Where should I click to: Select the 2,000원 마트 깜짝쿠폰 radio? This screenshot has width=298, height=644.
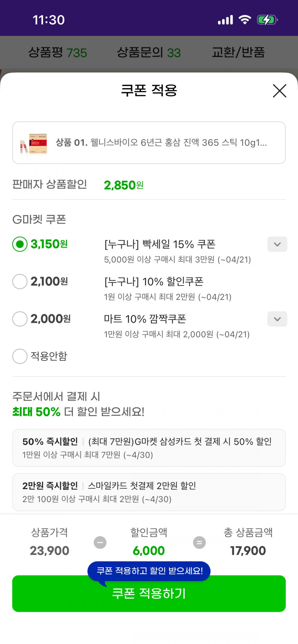(x=20, y=319)
